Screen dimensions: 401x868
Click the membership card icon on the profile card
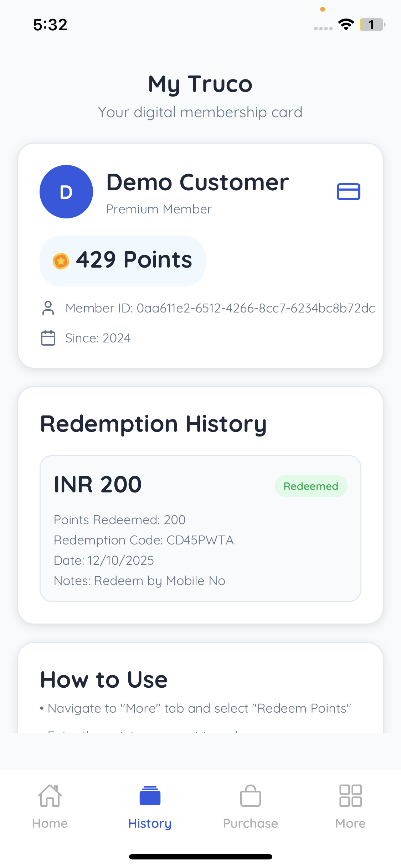[349, 191]
